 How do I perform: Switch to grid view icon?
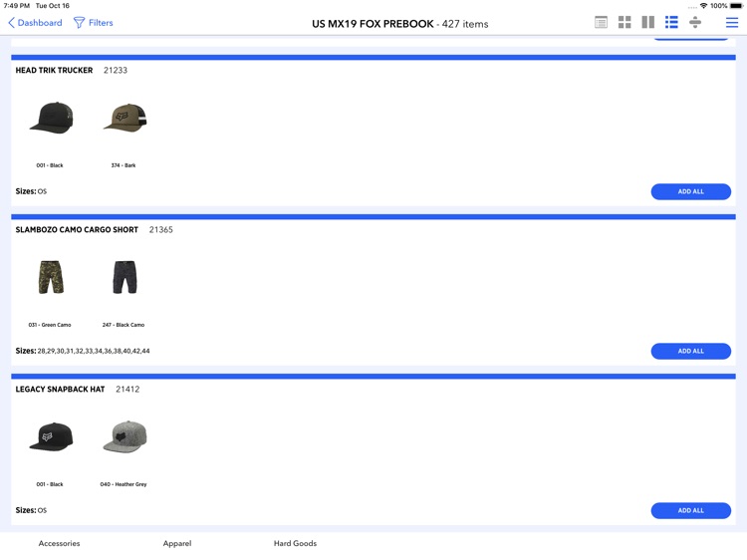click(624, 22)
